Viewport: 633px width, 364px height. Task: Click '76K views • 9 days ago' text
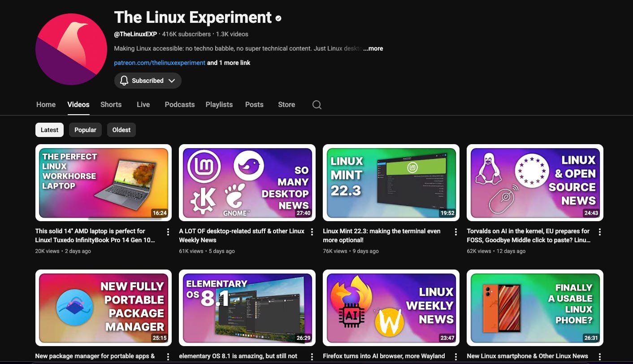(351, 251)
